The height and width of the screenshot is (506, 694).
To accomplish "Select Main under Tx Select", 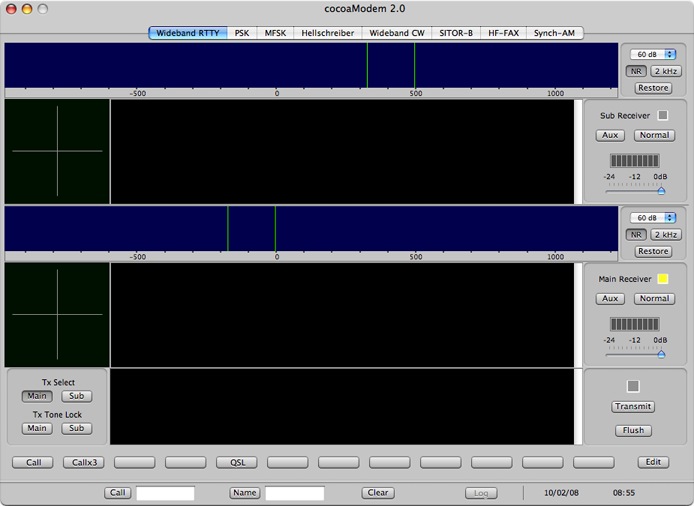I will (37, 396).
